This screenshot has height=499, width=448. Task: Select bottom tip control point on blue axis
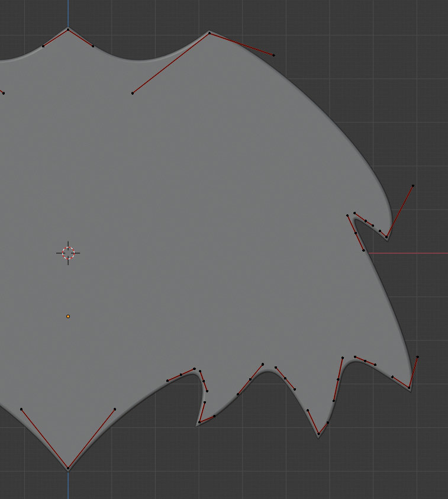point(68,468)
